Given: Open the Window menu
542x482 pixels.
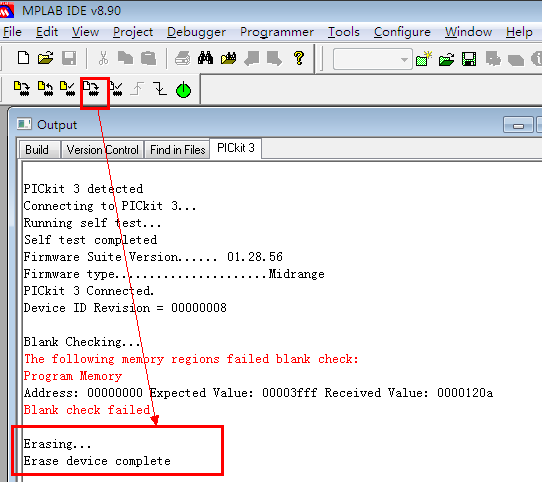Looking at the screenshot, I should [468, 32].
